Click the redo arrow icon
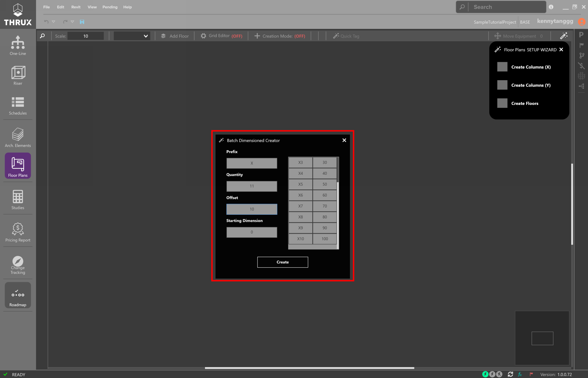 65,22
